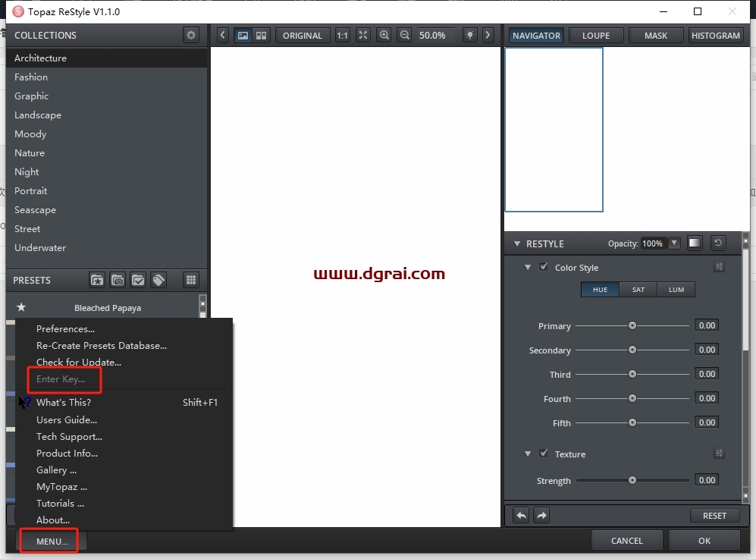The image size is (756, 559).
Task: Disable the Texture checkbox
Action: [x=544, y=454]
